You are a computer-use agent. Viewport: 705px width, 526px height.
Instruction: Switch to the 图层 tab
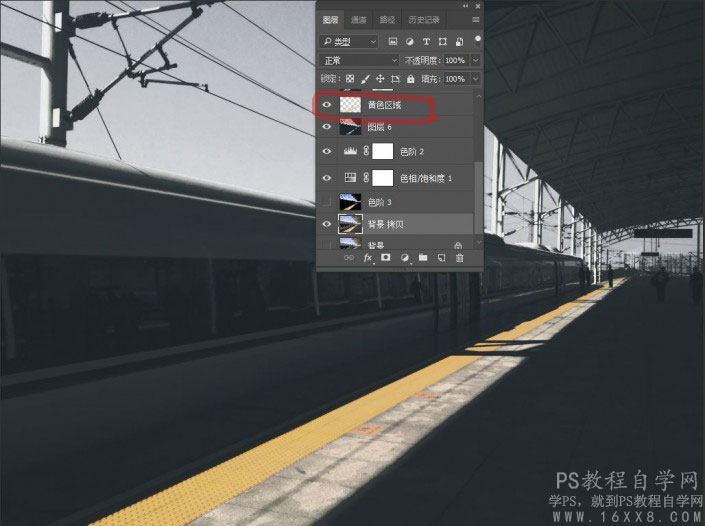pyautogui.click(x=330, y=20)
